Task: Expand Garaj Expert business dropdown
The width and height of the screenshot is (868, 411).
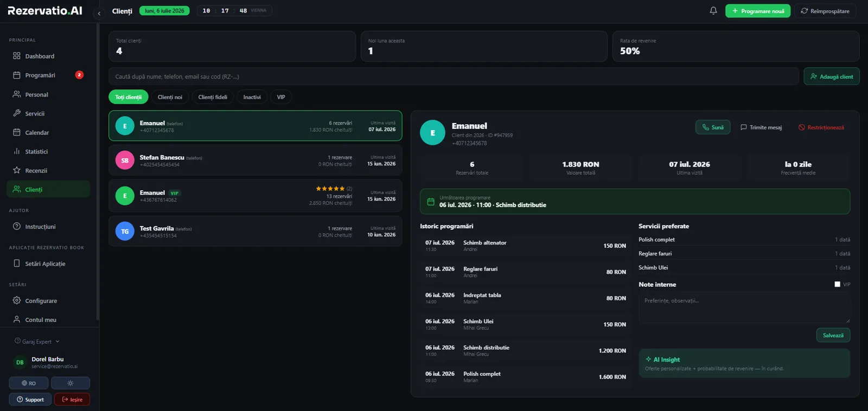Action: (37, 342)
